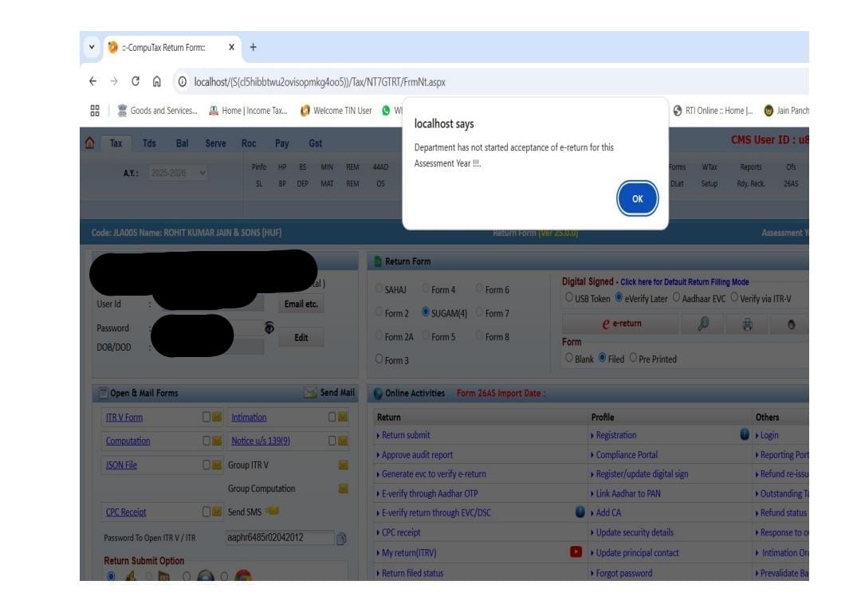Open the RTI Online bookmark
Viewport: 861px width, 616px height.
[x=714, y=111]
